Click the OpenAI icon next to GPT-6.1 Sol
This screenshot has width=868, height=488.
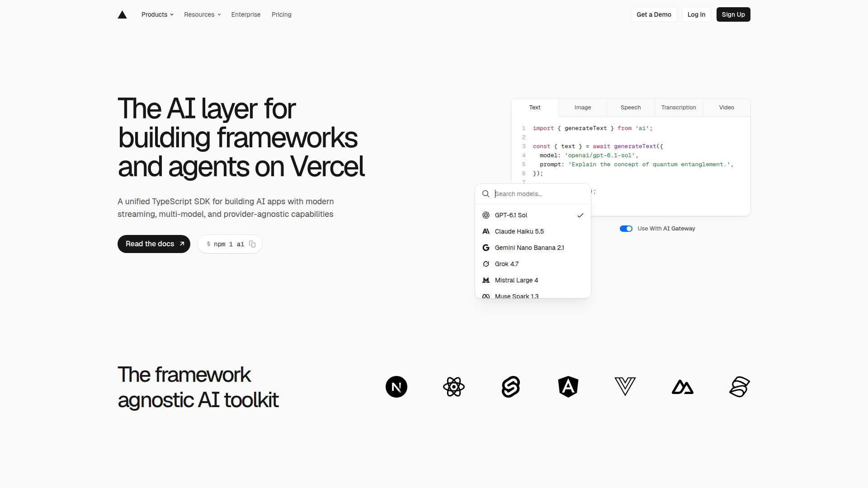486,215
